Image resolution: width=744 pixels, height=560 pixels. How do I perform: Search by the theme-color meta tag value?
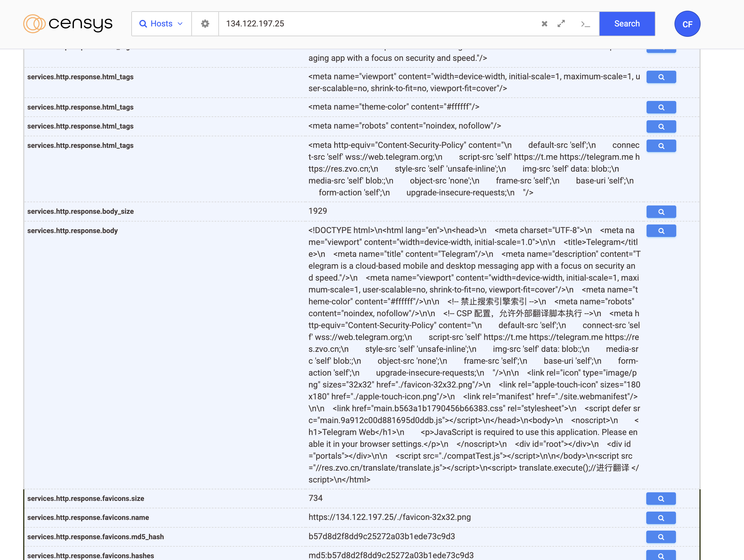661,107
